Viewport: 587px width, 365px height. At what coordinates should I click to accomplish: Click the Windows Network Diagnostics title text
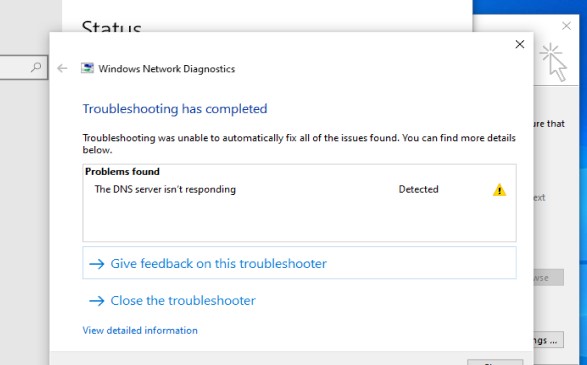click(167, 69)
